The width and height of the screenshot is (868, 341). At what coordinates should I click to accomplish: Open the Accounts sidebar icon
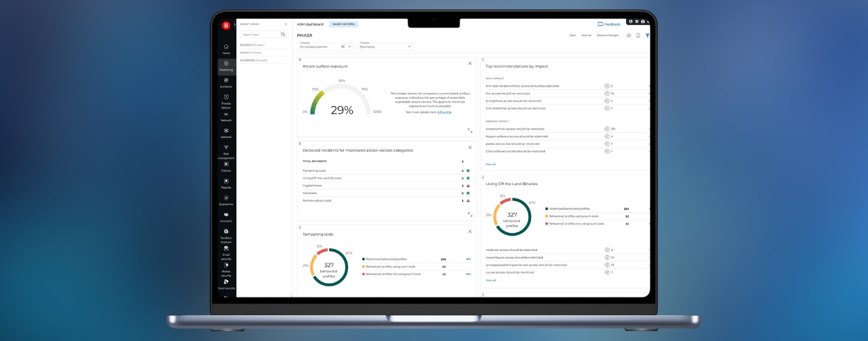tap(226, 216)
